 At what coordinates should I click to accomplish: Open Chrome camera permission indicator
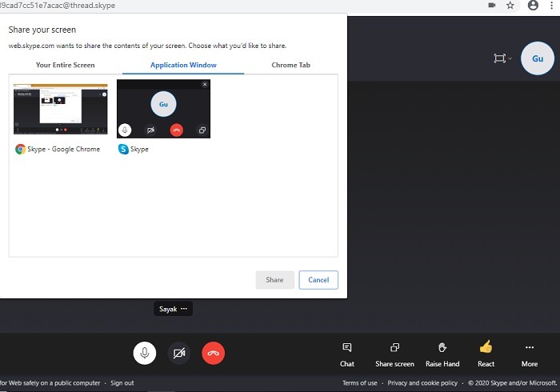tap(492, 6)
